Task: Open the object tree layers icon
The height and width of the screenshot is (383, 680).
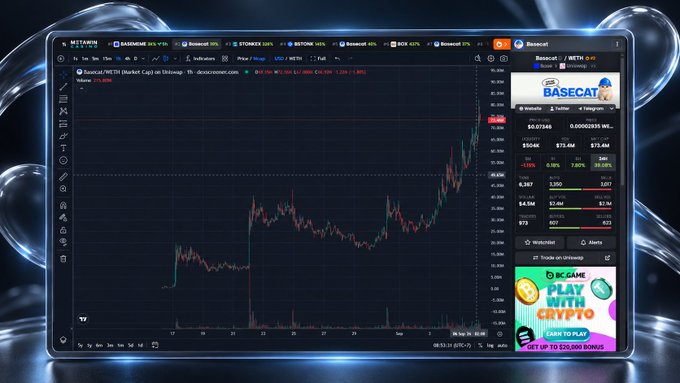Action: click(63, 340)
